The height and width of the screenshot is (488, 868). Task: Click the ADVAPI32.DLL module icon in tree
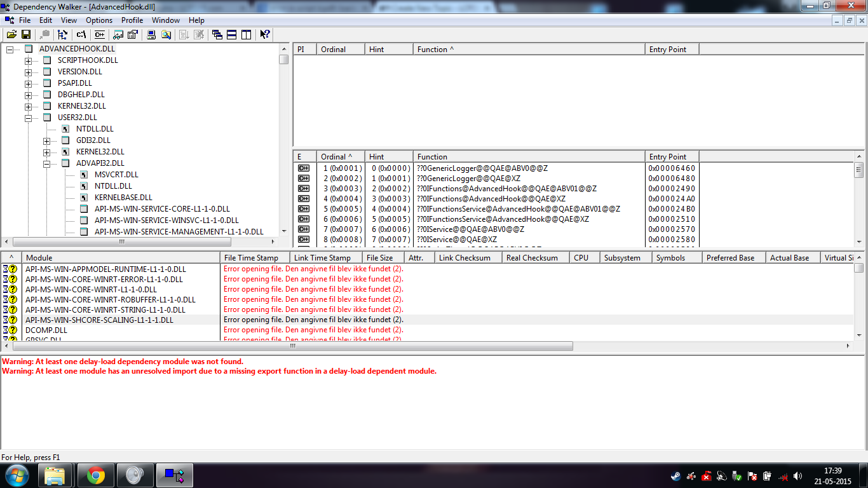(x=65, y=163)
